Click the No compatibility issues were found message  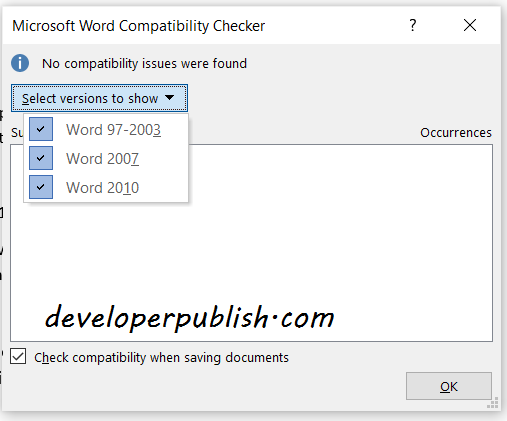(x=144, y=63)
